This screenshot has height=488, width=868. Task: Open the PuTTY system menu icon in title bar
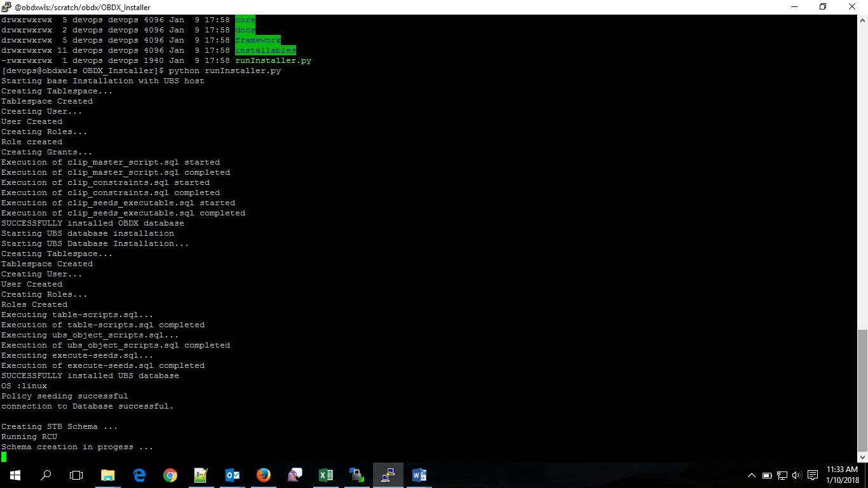tap(6, 7)
